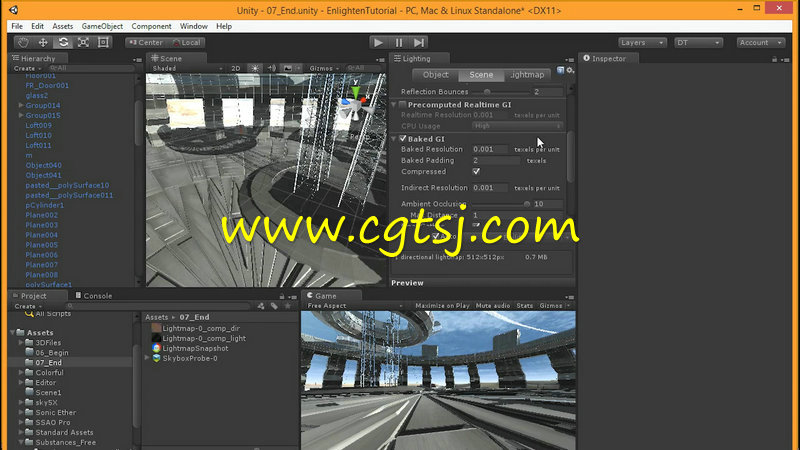Open the Game panel options menu
Screen dimensions: 800x450
tap(570, 297)
